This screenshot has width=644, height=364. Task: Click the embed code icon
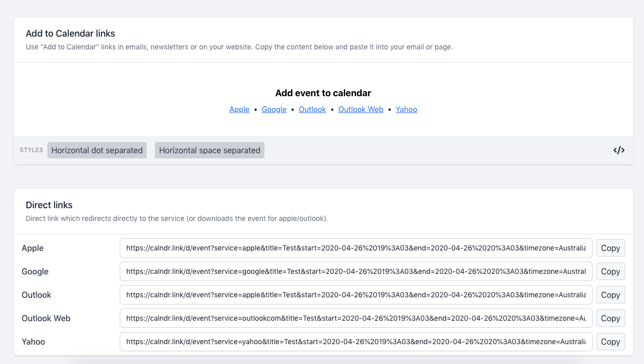tap(619, 150)
